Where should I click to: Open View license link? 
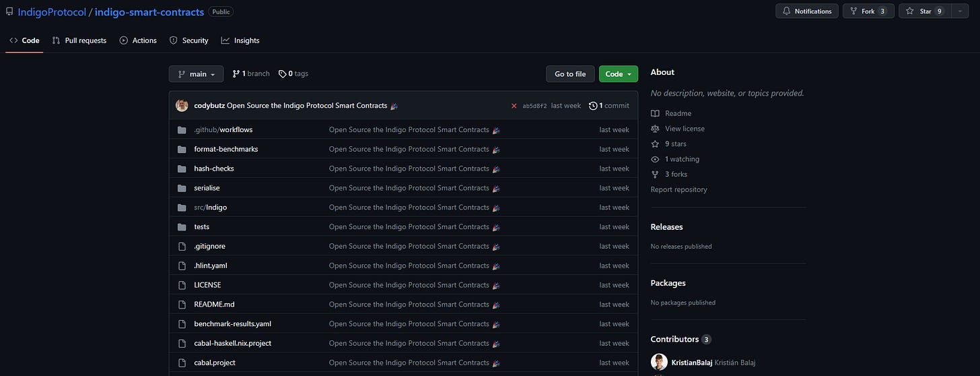[678, 129]
